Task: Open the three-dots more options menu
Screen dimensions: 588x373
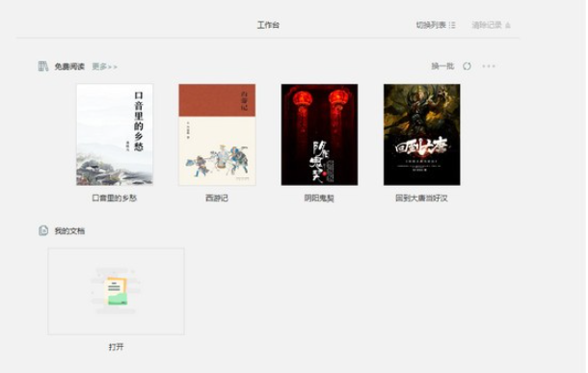Action: point(489,67)
